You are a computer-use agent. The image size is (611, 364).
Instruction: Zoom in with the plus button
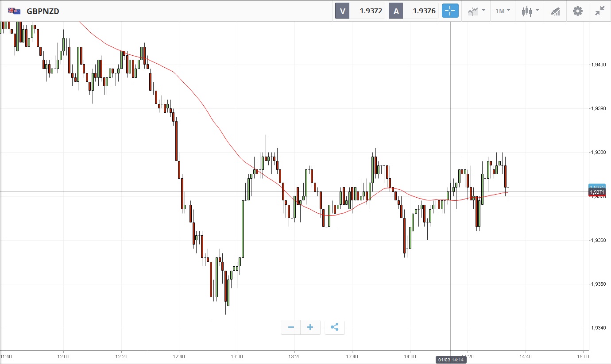(310, 327)
